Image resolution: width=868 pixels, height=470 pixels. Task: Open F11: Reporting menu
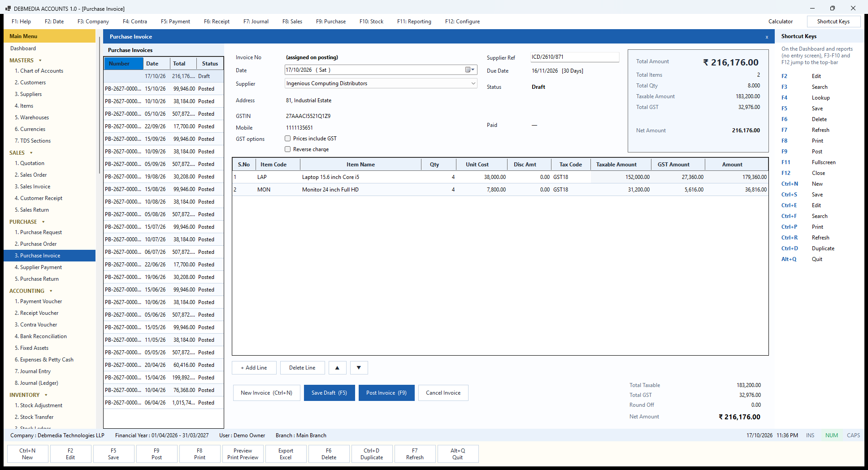(414, 22)
